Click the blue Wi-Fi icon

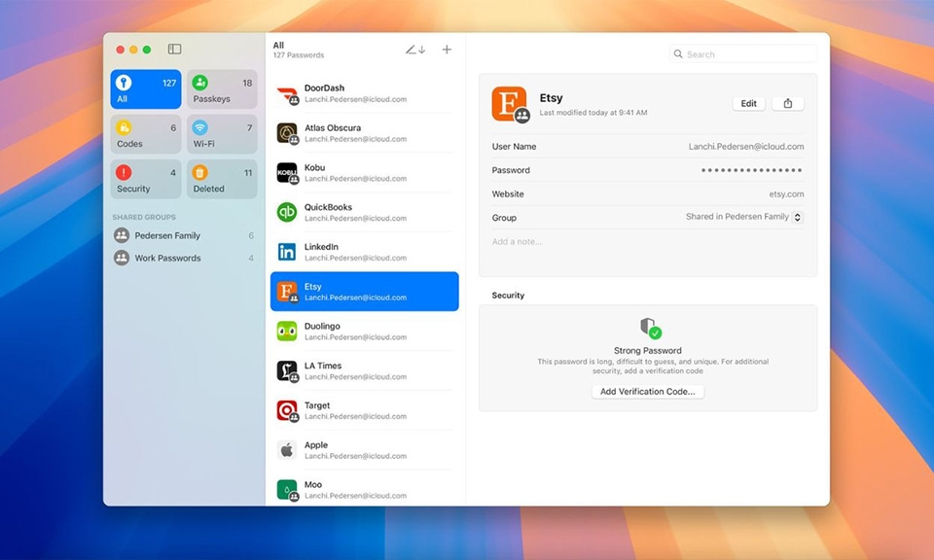200,127
